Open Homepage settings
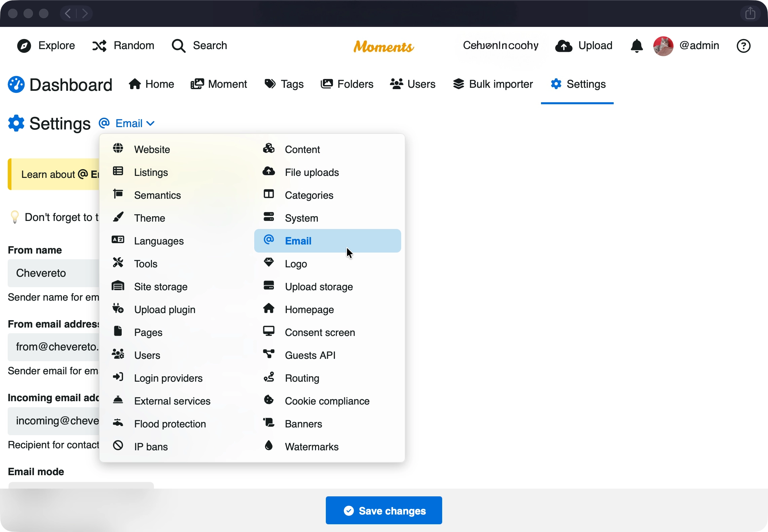Screen dimensions: 768x532 pyautogui.click(x=309, y=310)
